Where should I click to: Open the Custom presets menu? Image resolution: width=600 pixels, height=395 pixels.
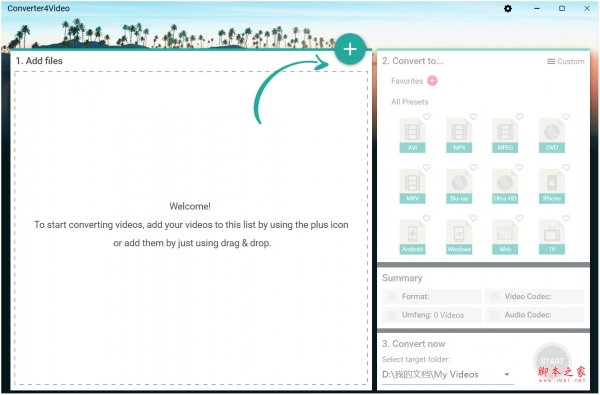click(566, 61)
